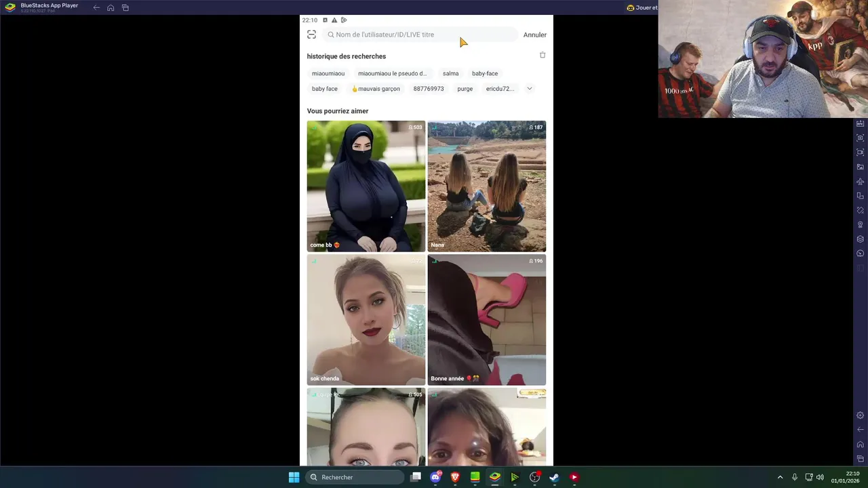Viewport: 868px width, 488px height.
Task: Open the 'come bb' live thumbnail
Action: point(366,186)
